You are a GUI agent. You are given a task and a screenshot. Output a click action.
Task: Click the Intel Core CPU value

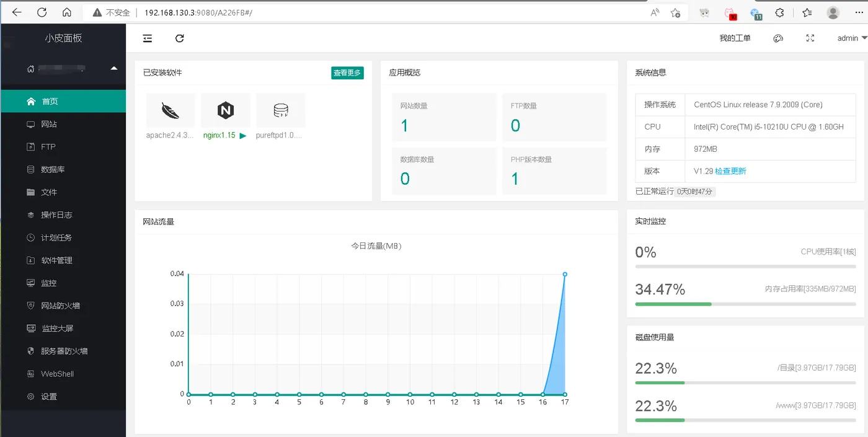coord(769,127)
